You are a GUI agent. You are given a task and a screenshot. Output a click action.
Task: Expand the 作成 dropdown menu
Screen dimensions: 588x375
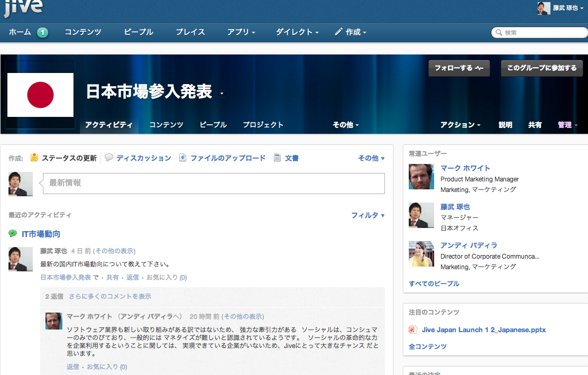pyautogui.click(x=356, y=32)
